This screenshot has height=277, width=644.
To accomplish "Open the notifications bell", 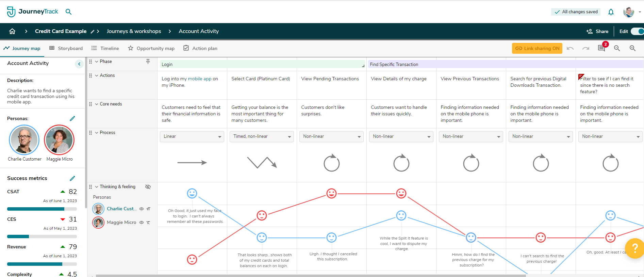I will (611, 12).
